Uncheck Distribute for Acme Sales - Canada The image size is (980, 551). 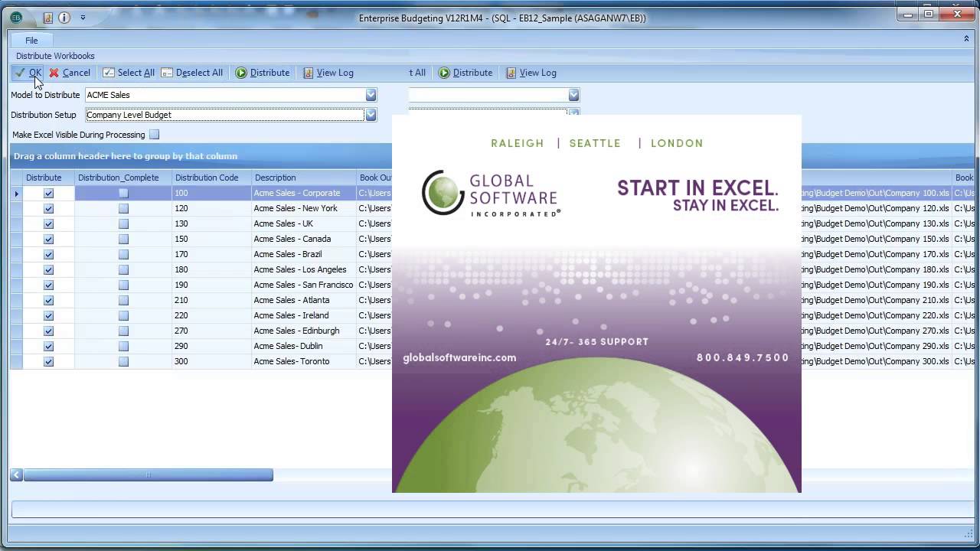click(x=49, y=239)
